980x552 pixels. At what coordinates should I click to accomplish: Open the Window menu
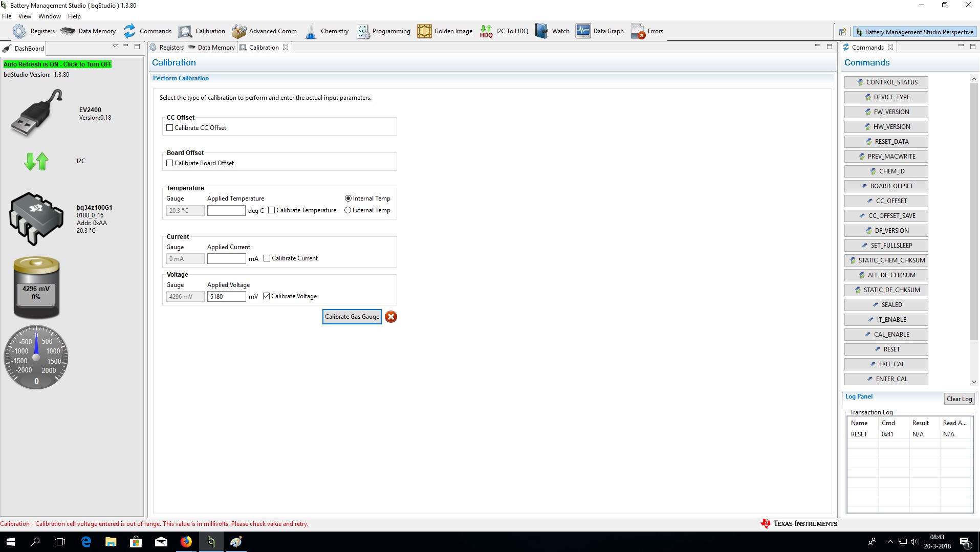click(x=50, y=16)
